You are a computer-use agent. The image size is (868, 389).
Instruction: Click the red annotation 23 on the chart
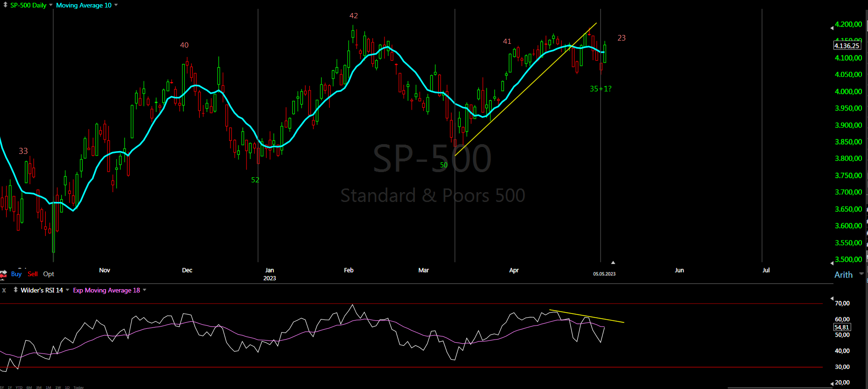pos(622,38)
